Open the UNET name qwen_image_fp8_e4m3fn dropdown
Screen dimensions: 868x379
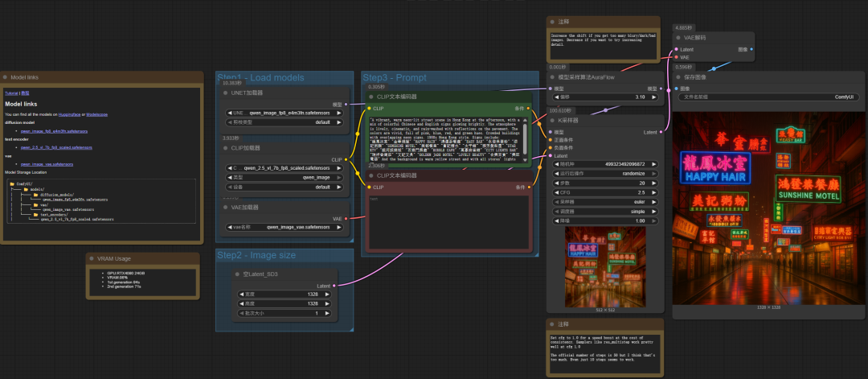point(285,113)
